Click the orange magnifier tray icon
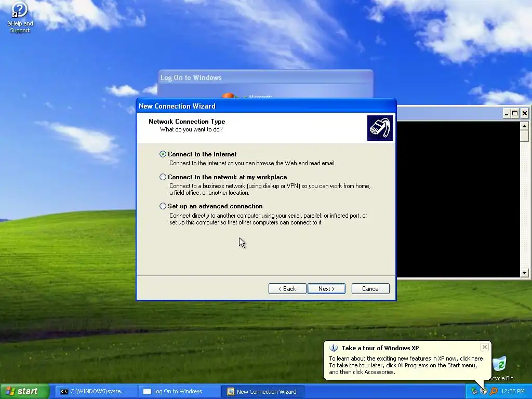Screen dimensions: 532x399 click(494, 391)
